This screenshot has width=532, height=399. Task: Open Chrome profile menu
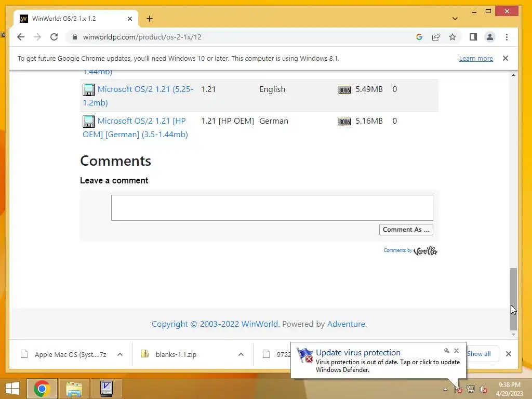click(489, 37)
